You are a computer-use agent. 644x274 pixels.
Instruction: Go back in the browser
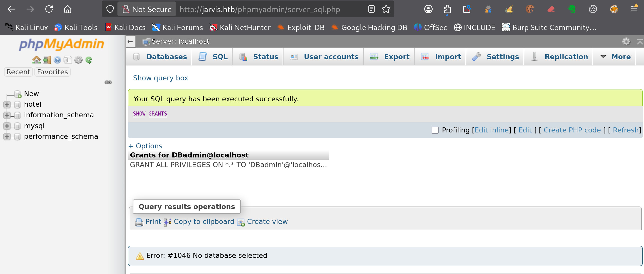click(x=11, y=9)
